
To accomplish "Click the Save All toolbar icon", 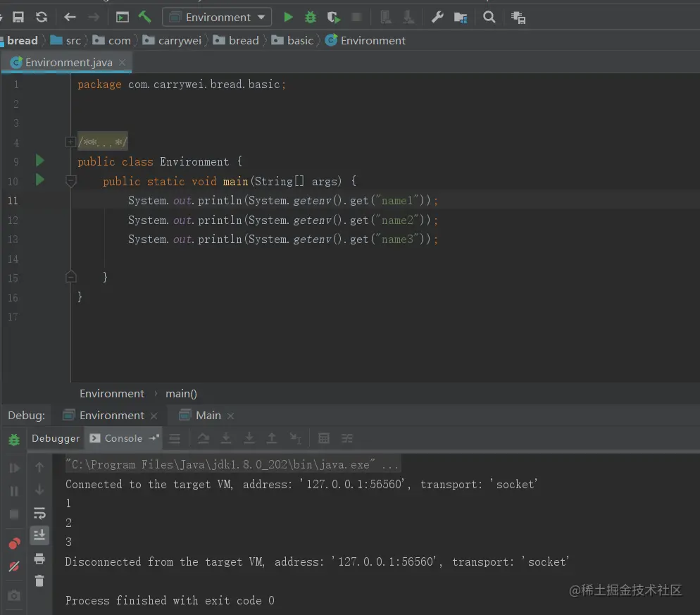I will coord(18,17).
